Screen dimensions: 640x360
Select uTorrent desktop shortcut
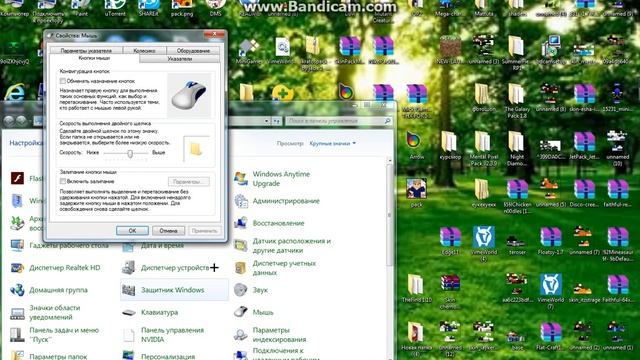(115, 8)
